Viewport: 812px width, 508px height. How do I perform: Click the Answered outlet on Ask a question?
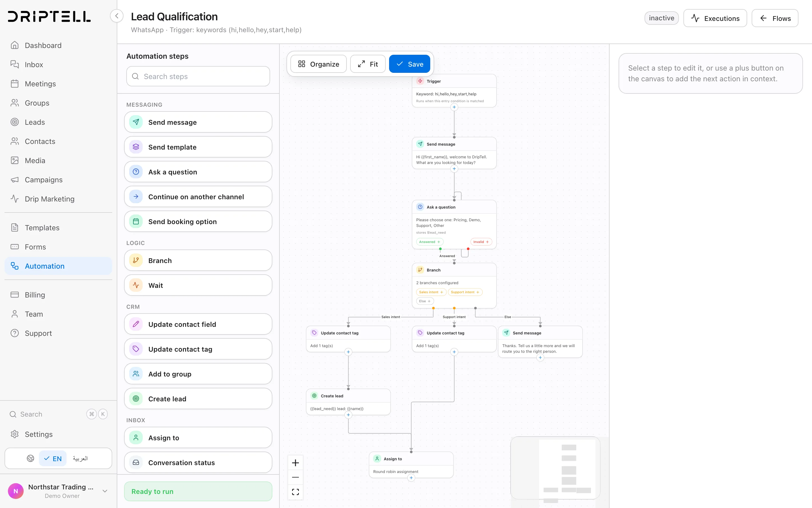pyautogui.click(x=429, y=242)
